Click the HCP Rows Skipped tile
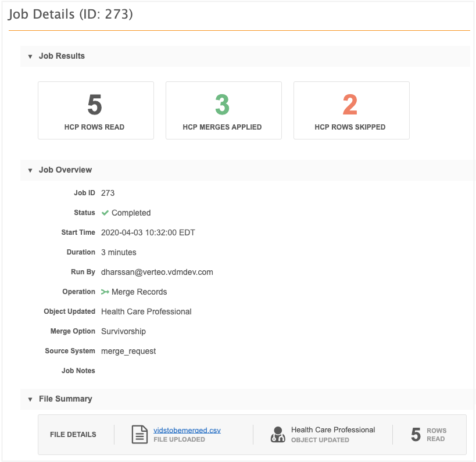476x462 pixels. click(352, 110)
